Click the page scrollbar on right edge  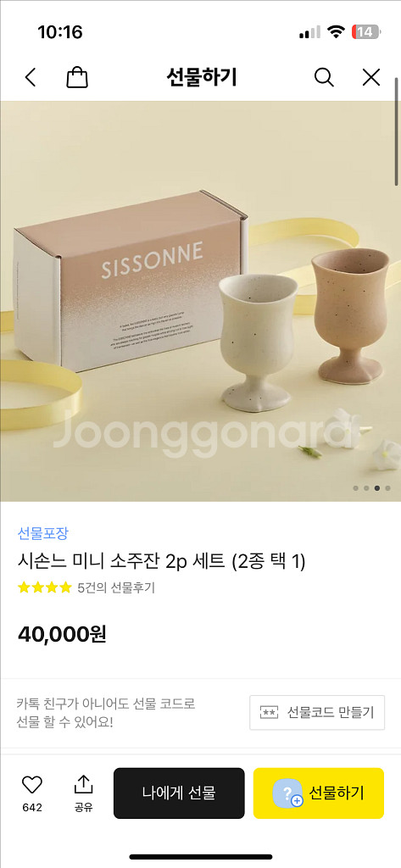pos(397,131)
